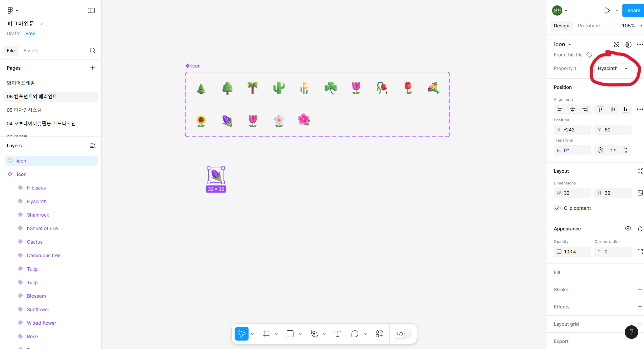Switch to the Prototype tab
The image size is (644, 349).
click(589, 26)
